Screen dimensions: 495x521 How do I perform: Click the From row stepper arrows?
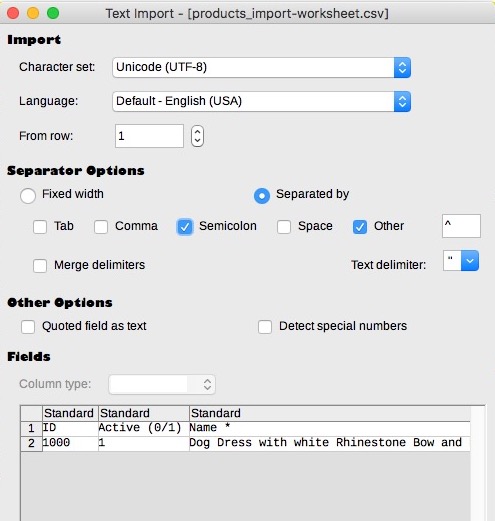pyautogui.click(x=197, y=136)
